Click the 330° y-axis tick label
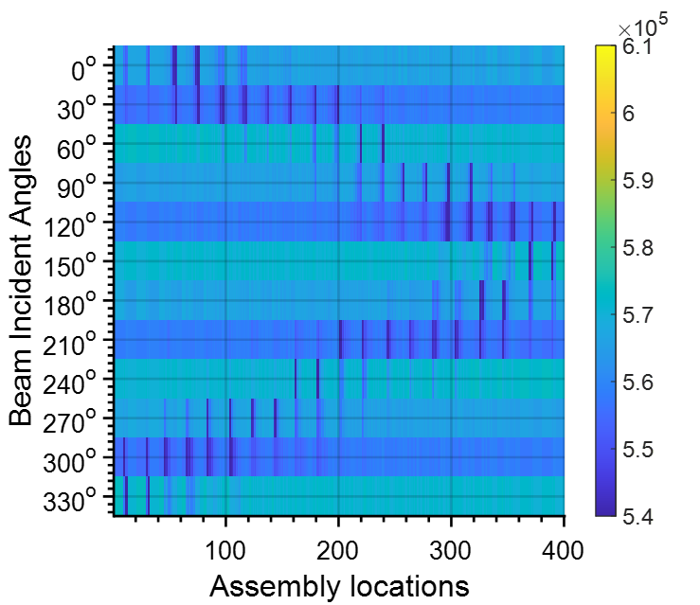 pyautogui.click(x=70, y=502)
